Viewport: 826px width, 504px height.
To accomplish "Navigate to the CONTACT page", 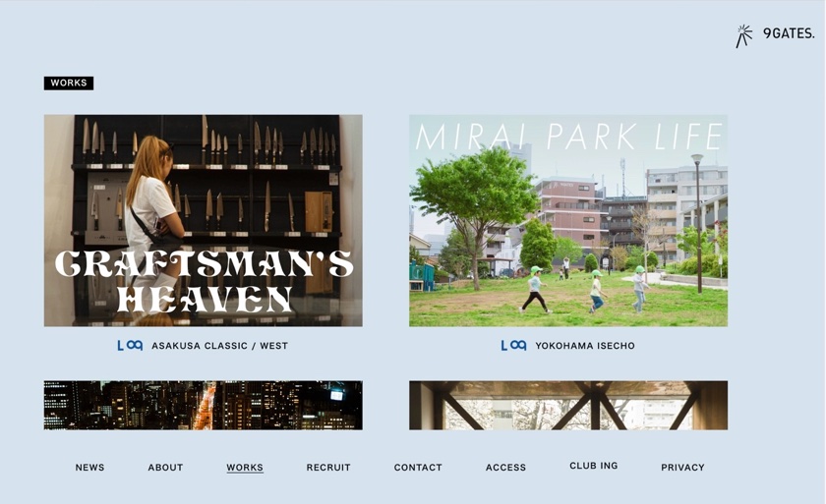I will tap(418, 468).
